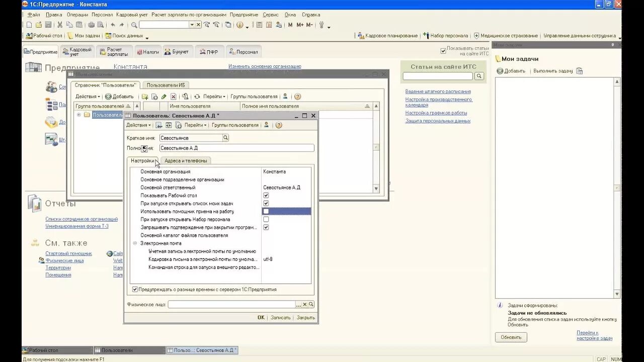Click the search button in ИТС articles panel
The height and width of the screenshot is (362, 644).
pos(479,76)
